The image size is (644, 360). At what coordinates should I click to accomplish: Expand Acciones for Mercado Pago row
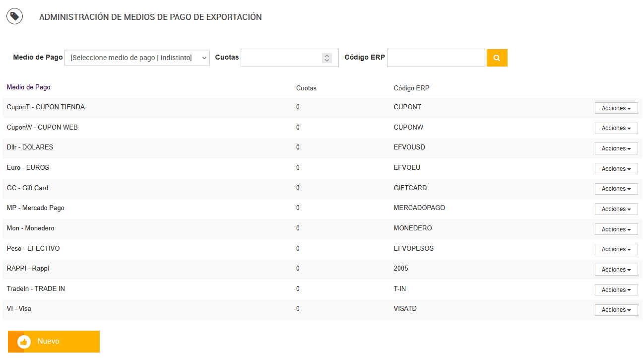[616, 209]
